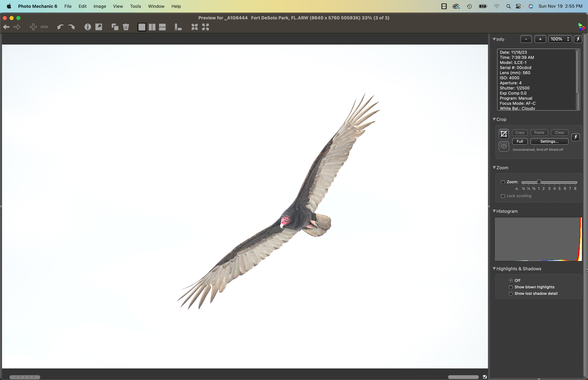Click the Info text box scrollbar

pyautogui.click(x=577, y=72)
